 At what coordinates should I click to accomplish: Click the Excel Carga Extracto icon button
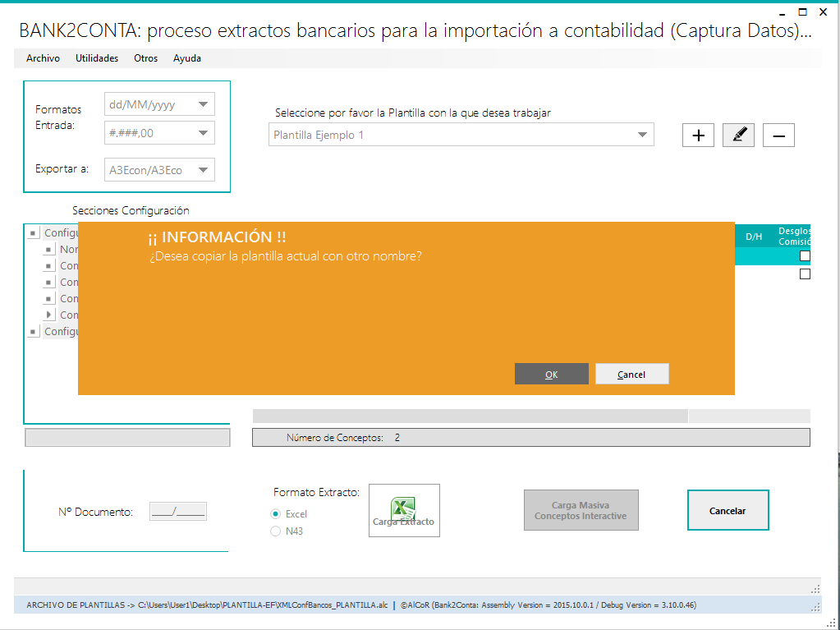click(x=404, y=511)
